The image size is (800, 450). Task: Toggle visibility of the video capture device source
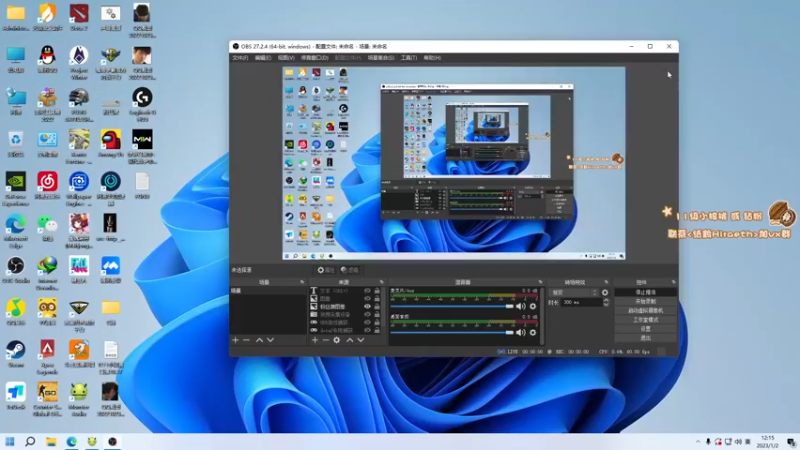(367, 314)
